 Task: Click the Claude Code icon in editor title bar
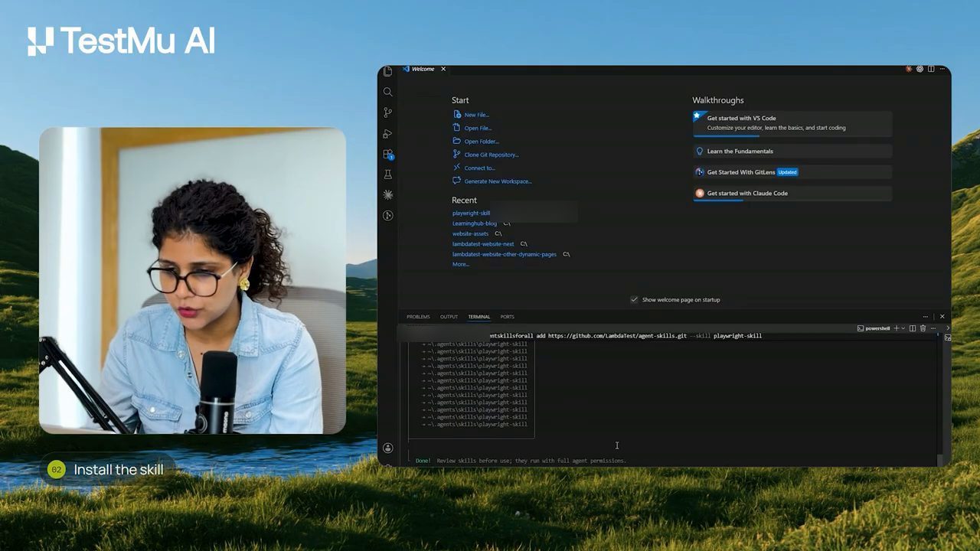[909, 69]
